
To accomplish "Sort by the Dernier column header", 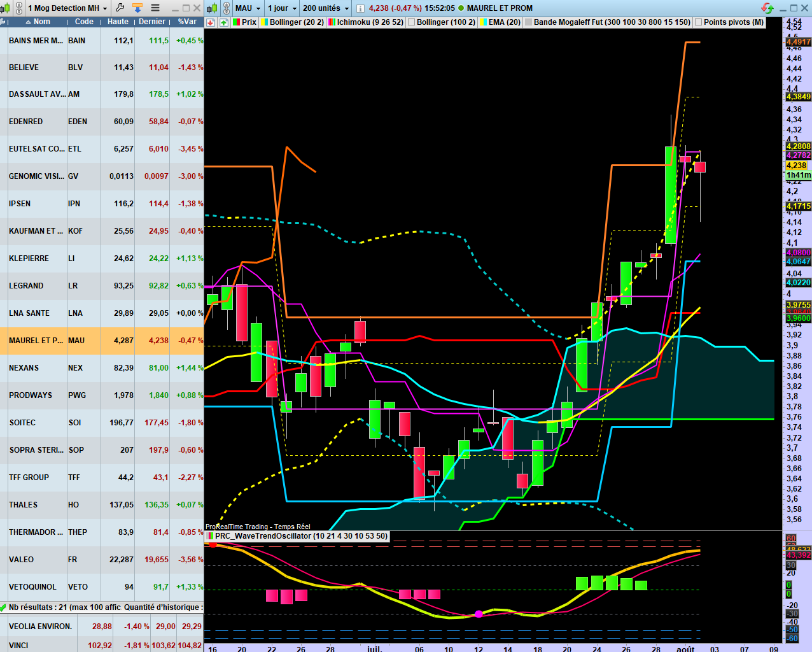I will 152,22.
